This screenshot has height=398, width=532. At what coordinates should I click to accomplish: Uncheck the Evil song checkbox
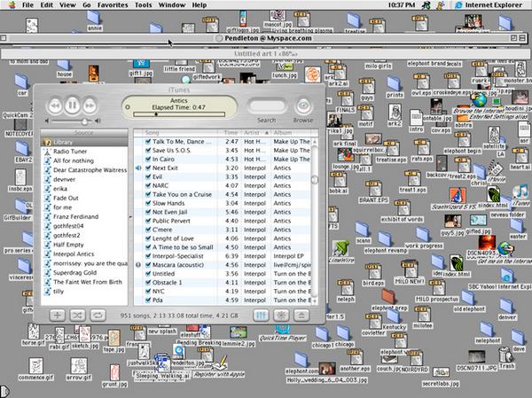pos(148,176)
